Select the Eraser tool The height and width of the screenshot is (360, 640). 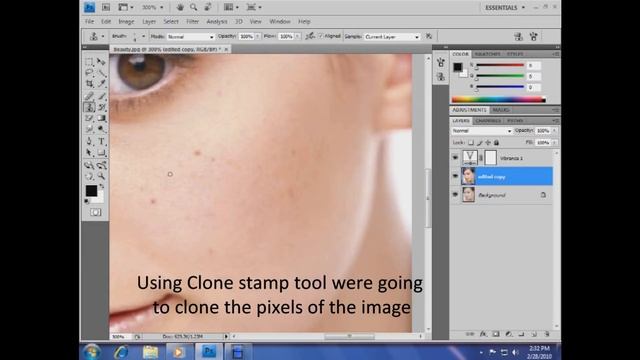(89, 118)
